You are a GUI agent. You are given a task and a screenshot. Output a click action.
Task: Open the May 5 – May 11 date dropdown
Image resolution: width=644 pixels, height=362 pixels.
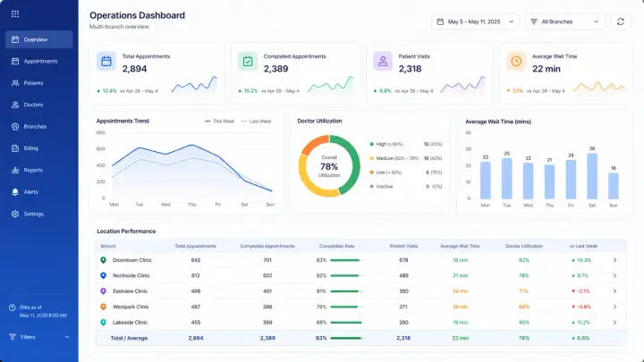475,21
